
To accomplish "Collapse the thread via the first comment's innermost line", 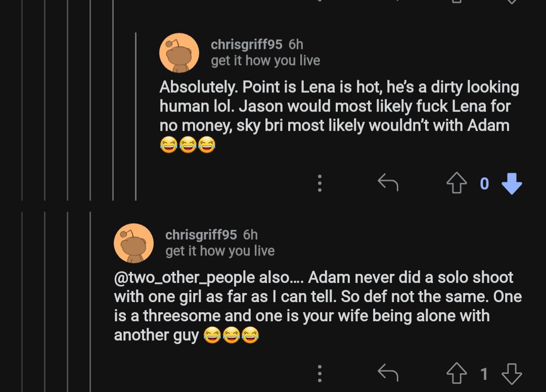I will click(135, 116).
